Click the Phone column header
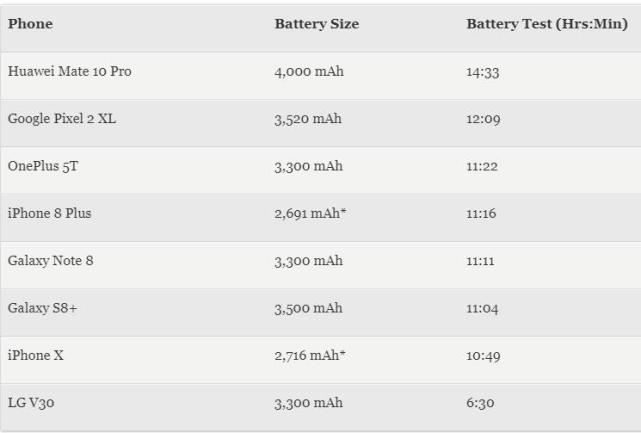Image resolution: width=641 pixels, height=433 pixels. pos(30,24)
